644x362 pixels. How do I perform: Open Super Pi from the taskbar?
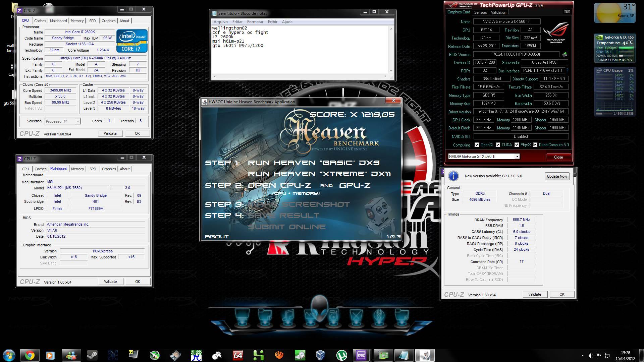196,355
